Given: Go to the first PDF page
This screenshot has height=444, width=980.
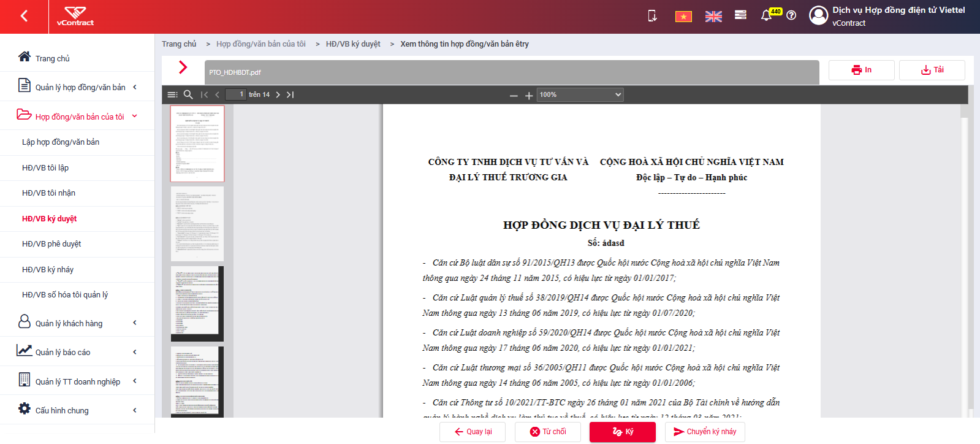Looking at the screenshot, I should pos(204,94).
